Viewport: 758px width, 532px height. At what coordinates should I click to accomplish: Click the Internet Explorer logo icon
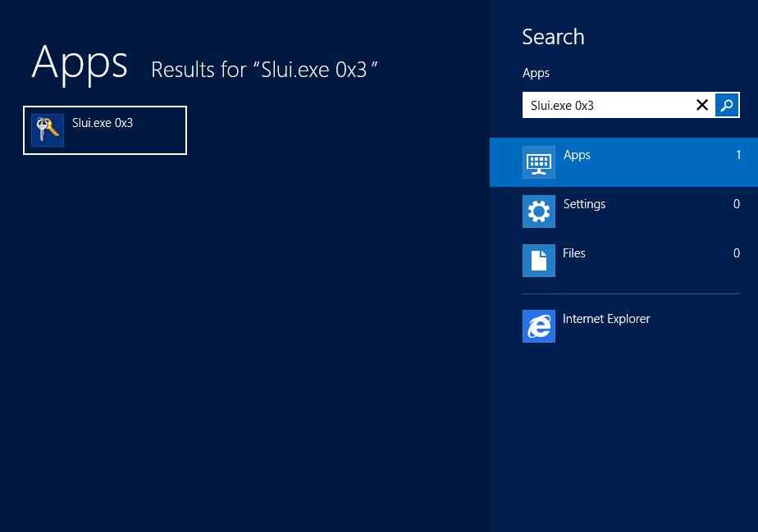coord(538,326)
